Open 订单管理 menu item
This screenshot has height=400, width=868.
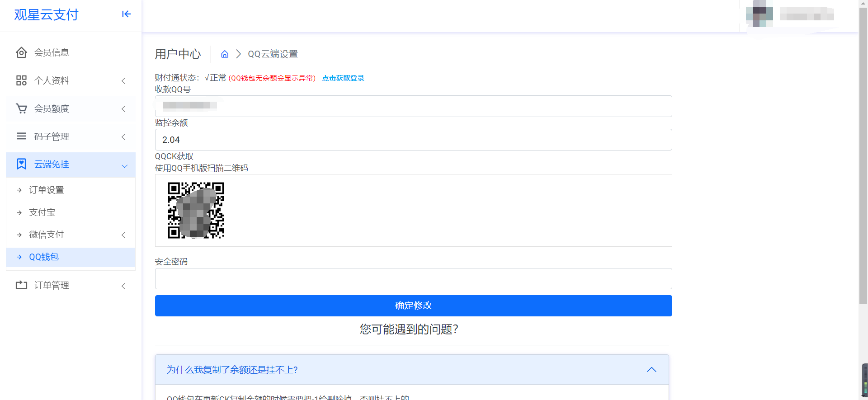[x=71, y=285]
